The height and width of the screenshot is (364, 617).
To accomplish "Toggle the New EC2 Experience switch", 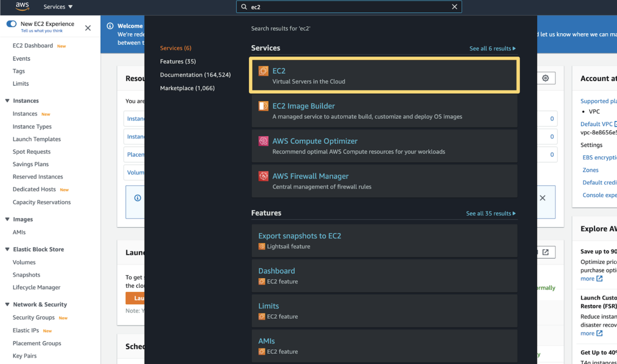I will pyautogui.click(x=12, y=24).
